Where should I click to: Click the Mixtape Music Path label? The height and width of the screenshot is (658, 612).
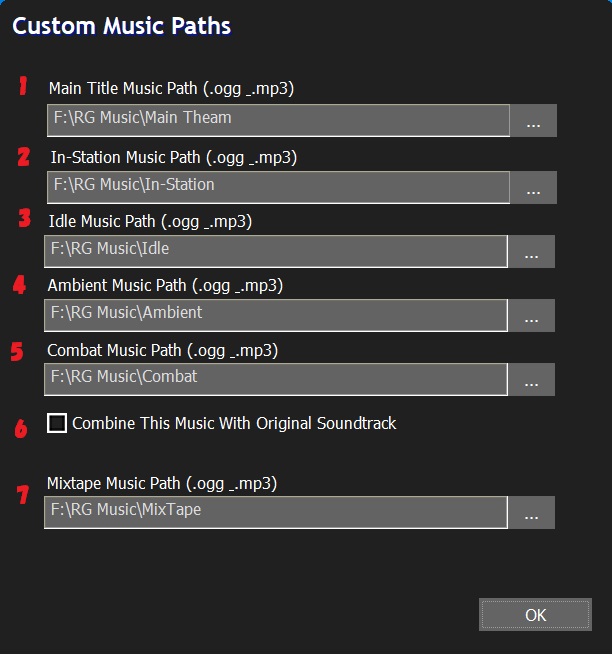[x=162, y=483]
